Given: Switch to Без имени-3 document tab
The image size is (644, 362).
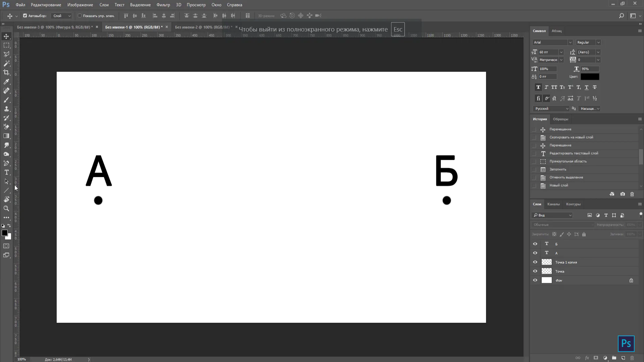Looking at the screenshot, I should [55, 27].
